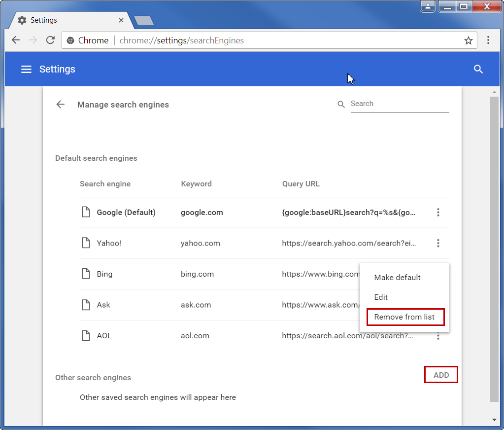Screen dimensions: 504x430
Task: Click the vertical scrollbar down arrow
Action: click(x=494, y=420)
